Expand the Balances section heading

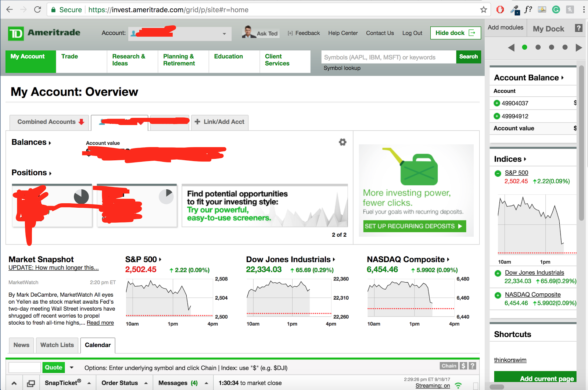coord(31,142)
